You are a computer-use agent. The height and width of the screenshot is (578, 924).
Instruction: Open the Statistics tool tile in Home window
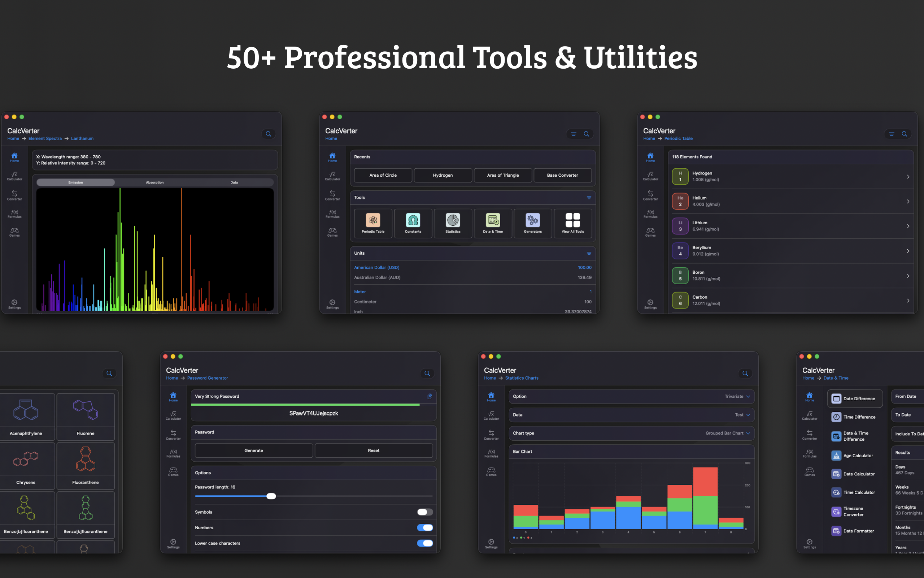tap(453, 223)
